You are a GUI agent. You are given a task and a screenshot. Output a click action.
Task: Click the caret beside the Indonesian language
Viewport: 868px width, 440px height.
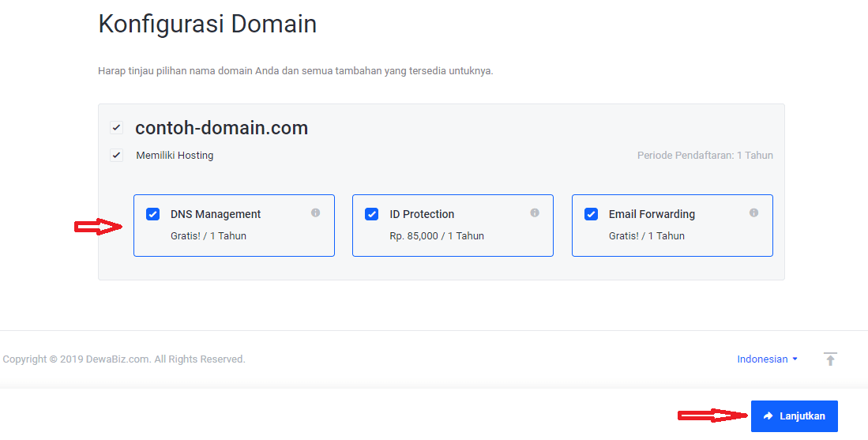pyautogui.click(x=795, y=359)
